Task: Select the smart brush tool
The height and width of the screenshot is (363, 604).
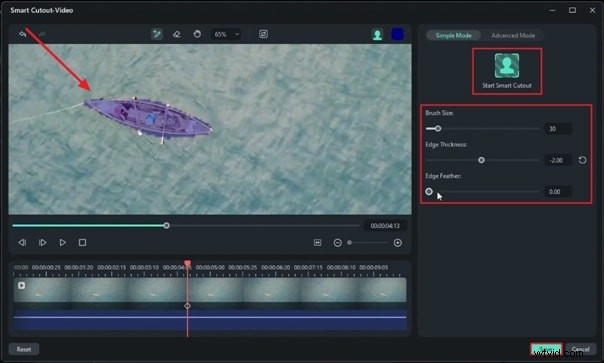Action: click(x=157, y=34)
